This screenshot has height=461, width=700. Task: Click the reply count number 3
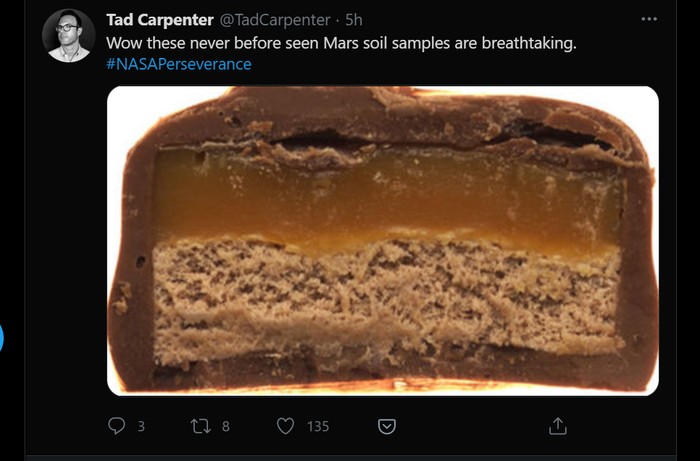point(141,426)
